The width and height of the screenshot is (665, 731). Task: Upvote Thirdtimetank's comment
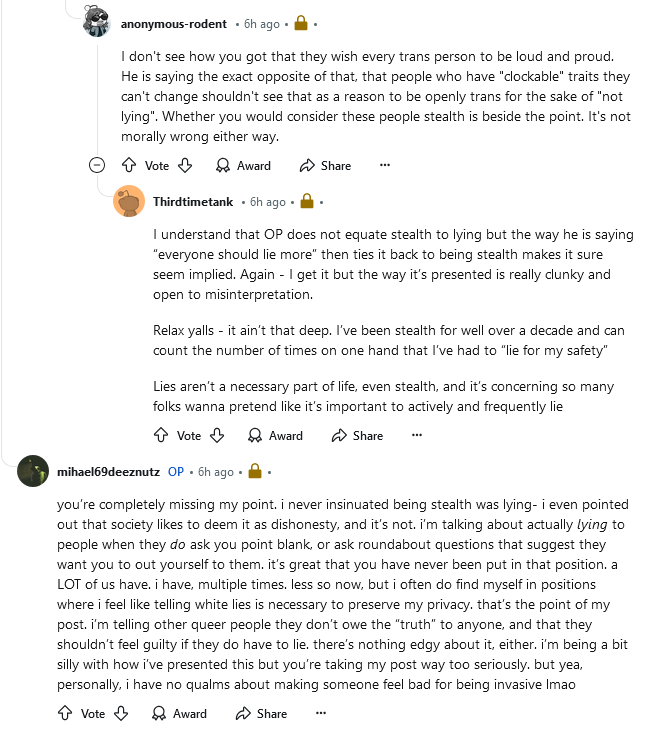(160, 436)
